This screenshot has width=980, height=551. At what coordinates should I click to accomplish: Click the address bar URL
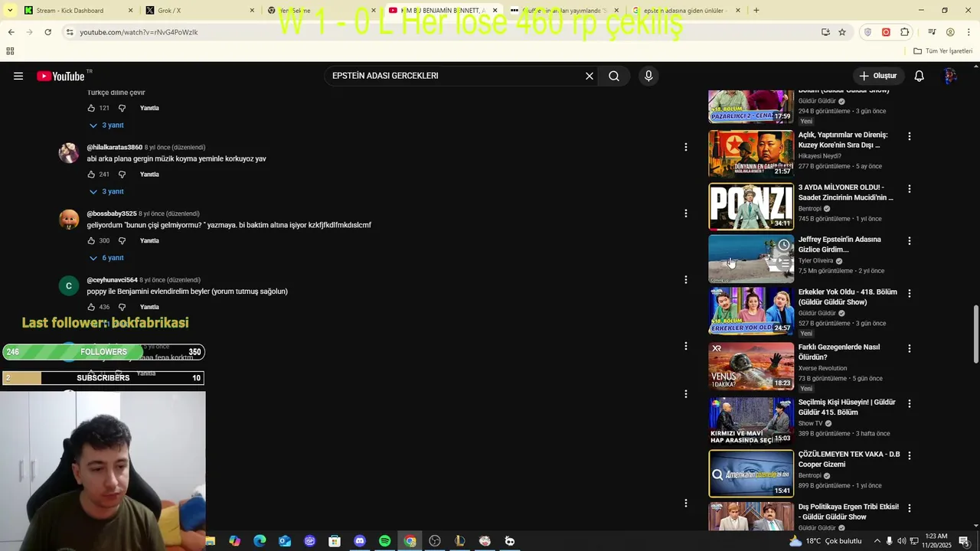tap(139, 32)
